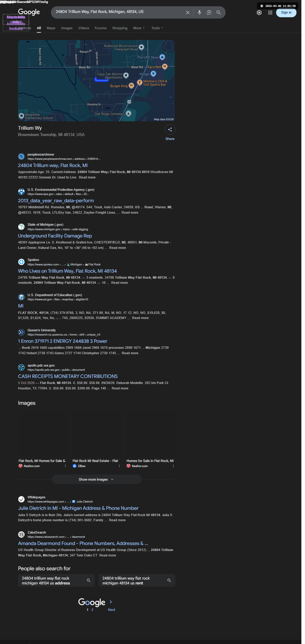Open options for Zillow image result
The width and height of the screenshot is (305, 644).
[119, 466]
